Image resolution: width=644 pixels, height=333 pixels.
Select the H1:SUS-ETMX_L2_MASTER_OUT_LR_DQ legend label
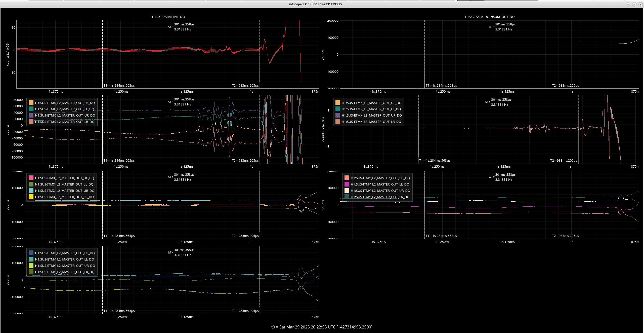click(x=65, y=122)
